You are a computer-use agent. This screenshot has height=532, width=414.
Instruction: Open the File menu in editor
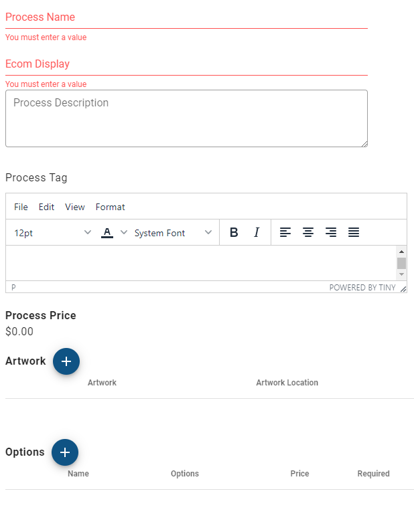21,207
